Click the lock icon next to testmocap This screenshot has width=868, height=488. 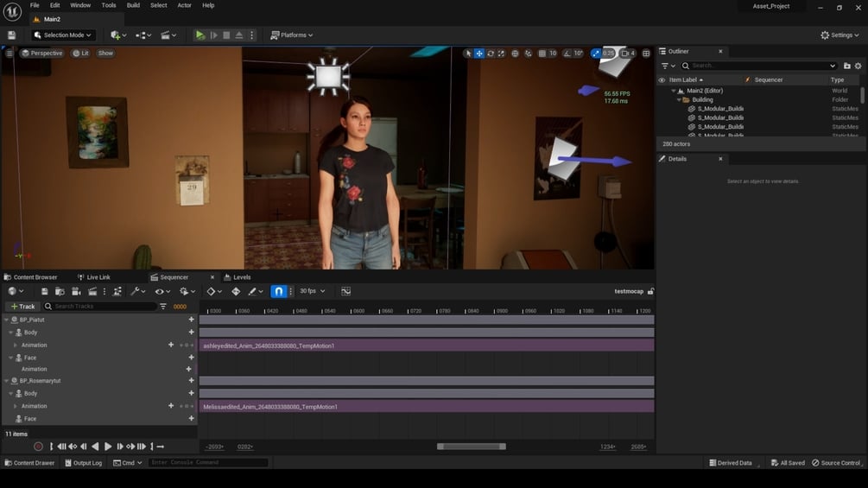[651, 291]
